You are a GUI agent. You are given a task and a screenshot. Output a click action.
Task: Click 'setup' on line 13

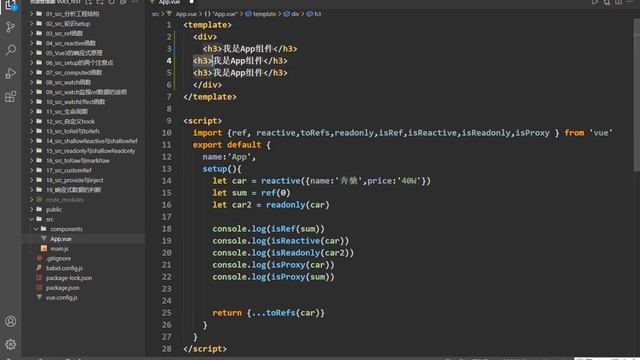(x=215, y=169)
